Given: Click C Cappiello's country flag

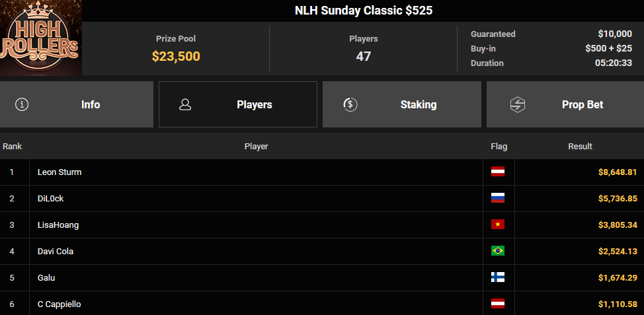Looking at the screenshot, I should click(x=498, y=304).
